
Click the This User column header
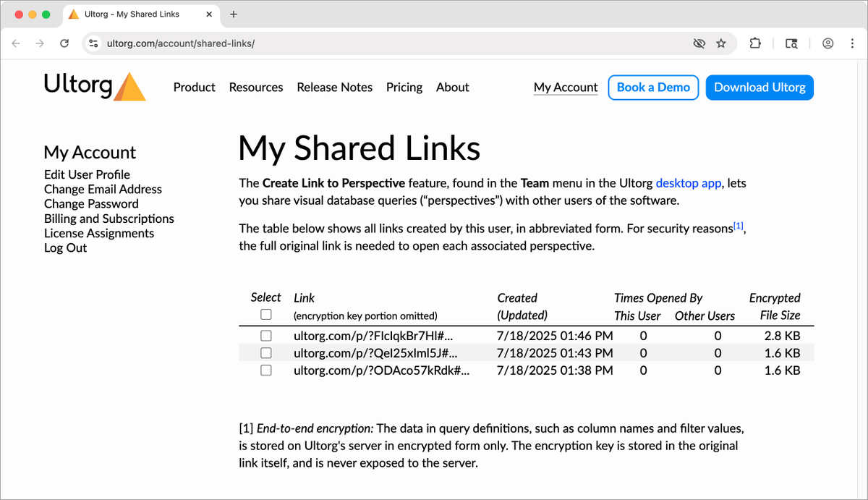coord(637,315)
